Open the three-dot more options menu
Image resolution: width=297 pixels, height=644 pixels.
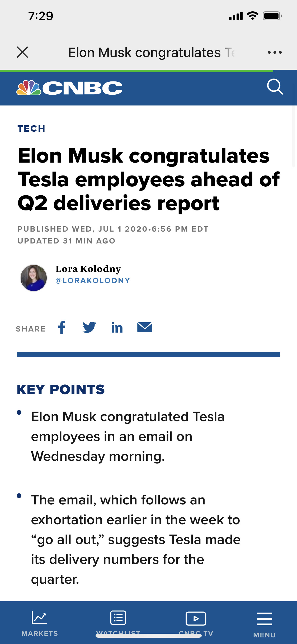point(275,52)
